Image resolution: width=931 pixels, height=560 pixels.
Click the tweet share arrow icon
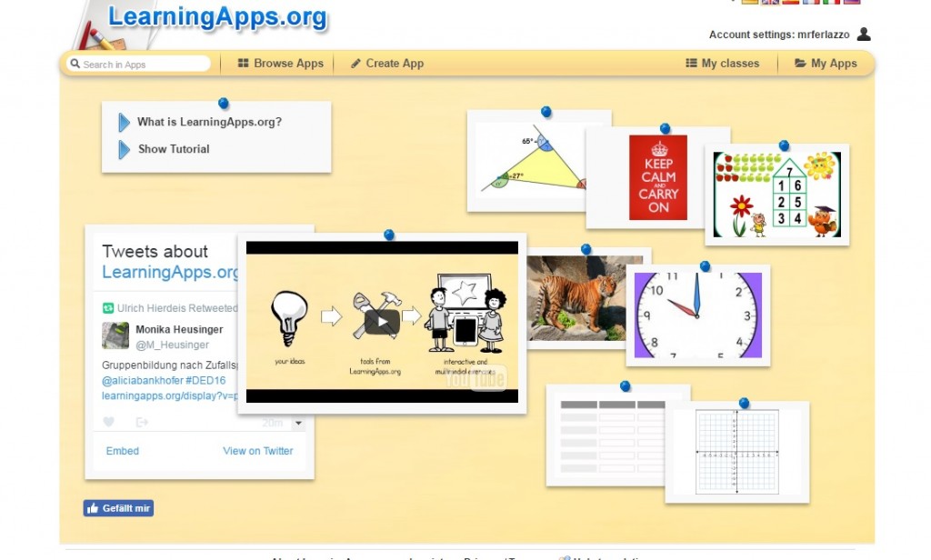pyautogui.click(x=141, y=422)
